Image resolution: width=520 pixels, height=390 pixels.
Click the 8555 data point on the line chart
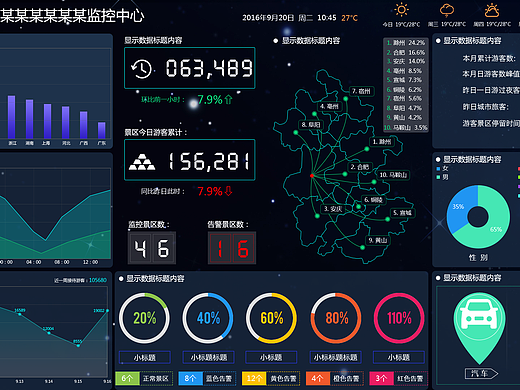pyautogui.click(x=78, y=346)
